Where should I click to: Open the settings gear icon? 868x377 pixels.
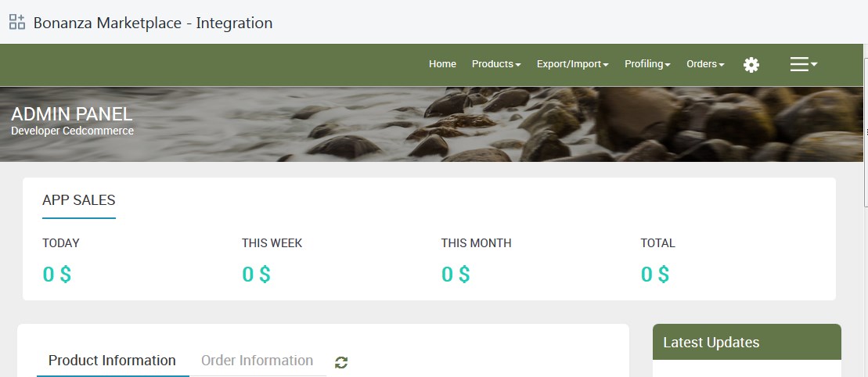click(751, 65)
